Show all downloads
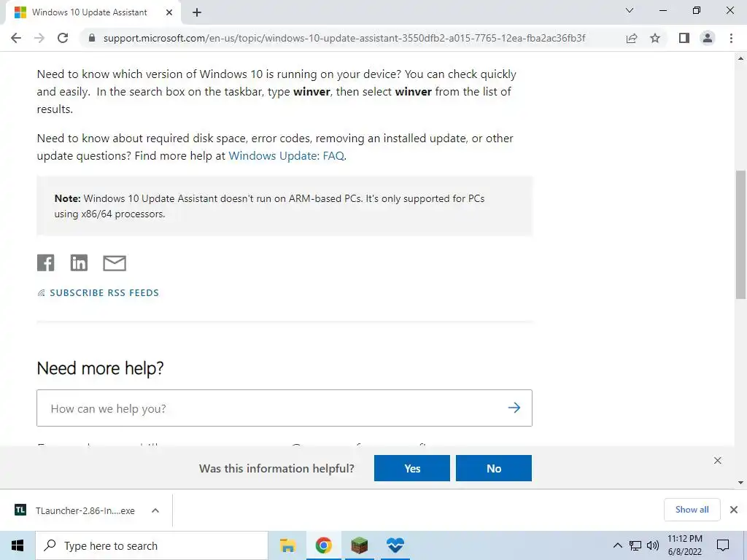This screenshot has width=747, height=560. point(692,510)
